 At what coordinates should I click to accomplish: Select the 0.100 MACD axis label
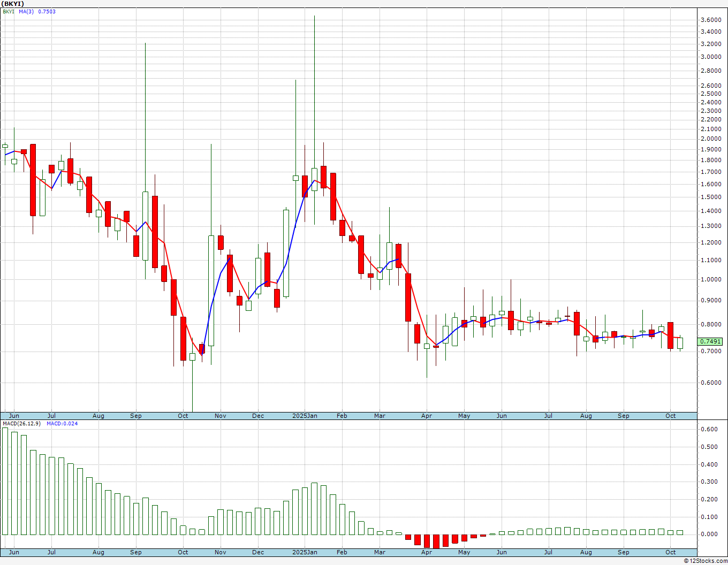pos(709,517)
